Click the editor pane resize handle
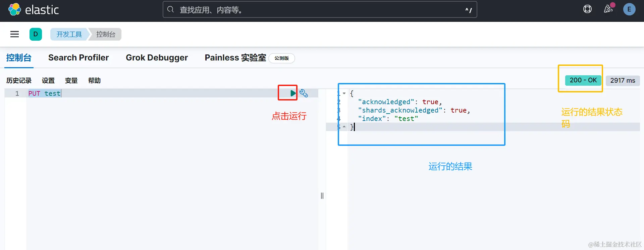This screenshot has width=644, height=250. tap(322, 196)
